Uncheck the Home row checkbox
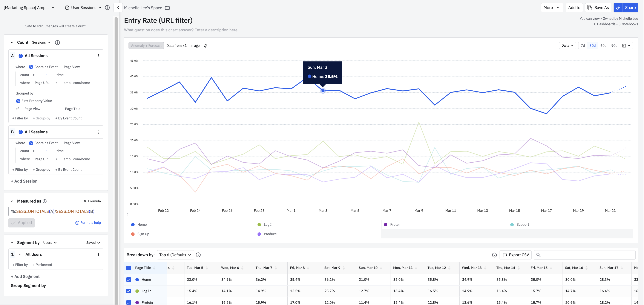Image resolution: width=644 pixels, height=305 pixels. 129,280
